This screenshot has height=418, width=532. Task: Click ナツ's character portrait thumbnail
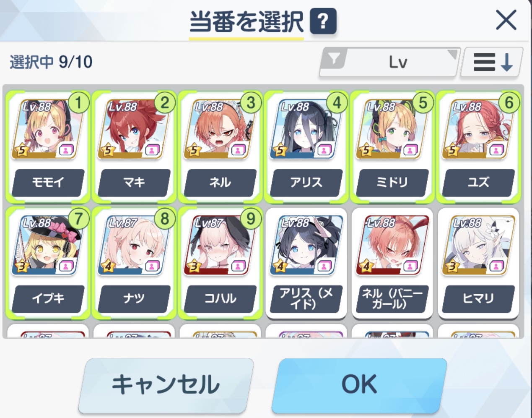[x=134, y=246]
